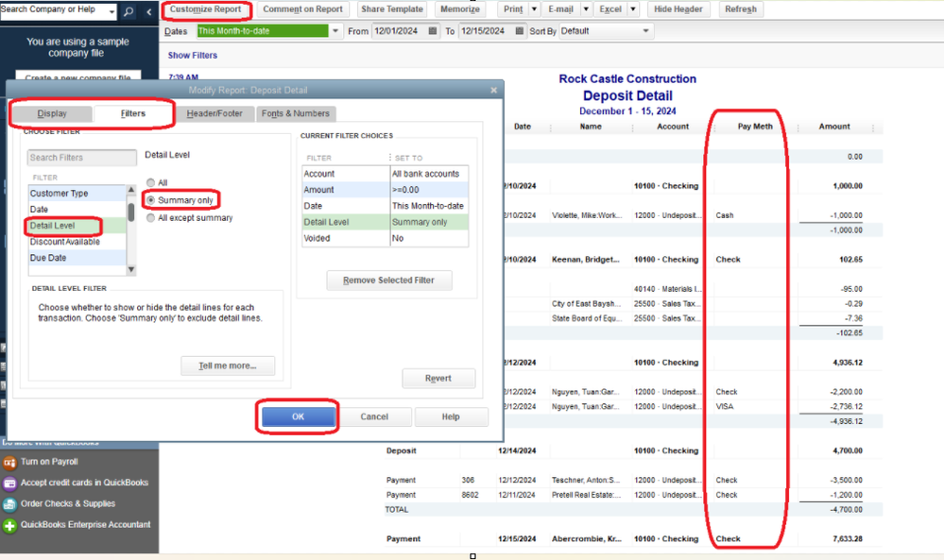944x560 pixels.
Task: Click the Show Filters link
Action: (193, 56)
